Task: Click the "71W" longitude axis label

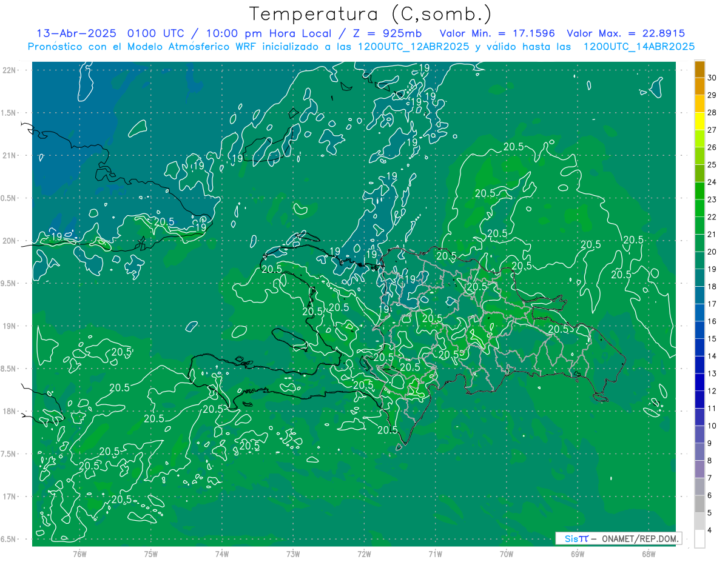Action: (435, 554)
